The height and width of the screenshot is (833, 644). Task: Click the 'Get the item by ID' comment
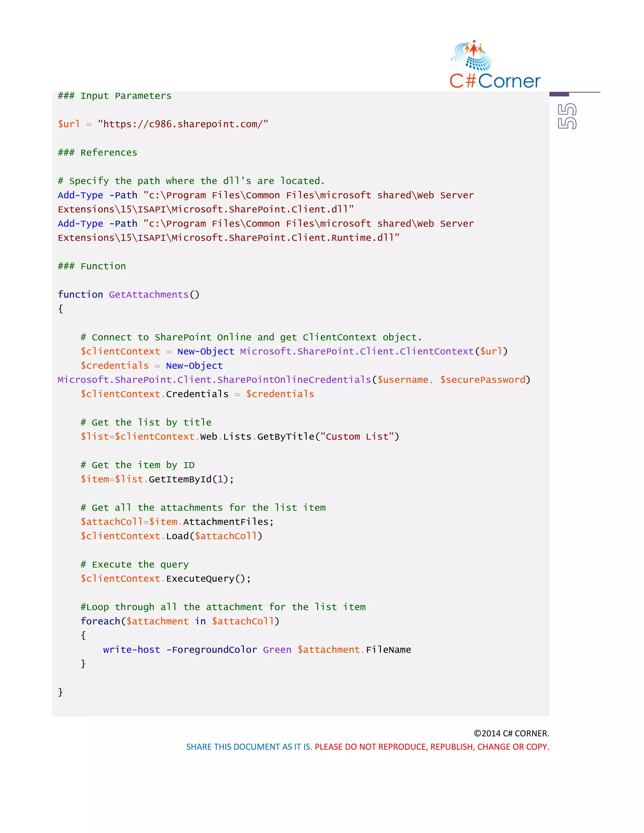point(137,465)
